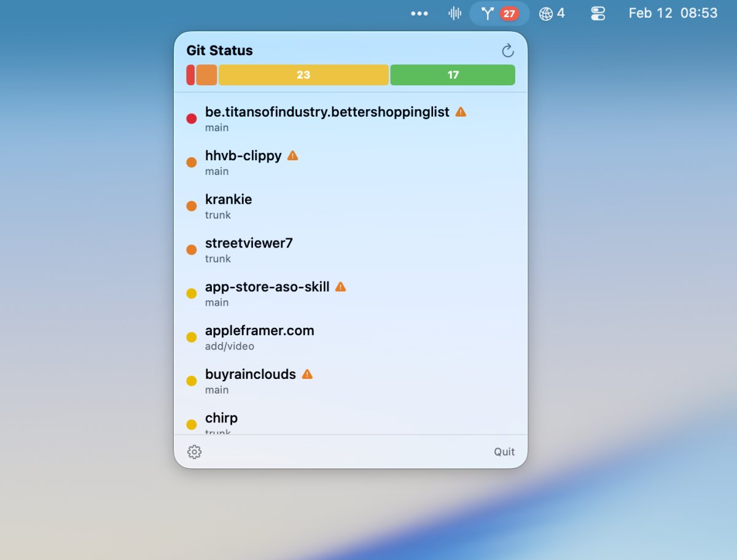
Task: Click main branch label under buyrainclouds
Action: pos(217,390)
